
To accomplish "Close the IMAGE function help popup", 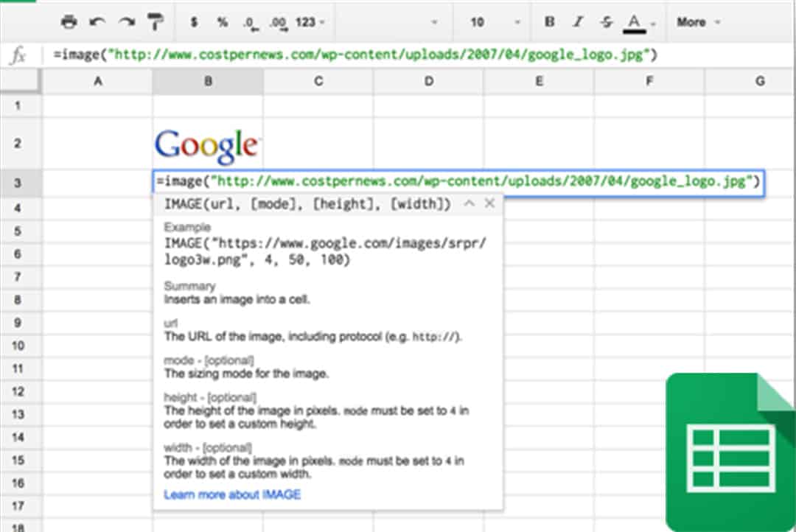I will click(x=489, y=203).
